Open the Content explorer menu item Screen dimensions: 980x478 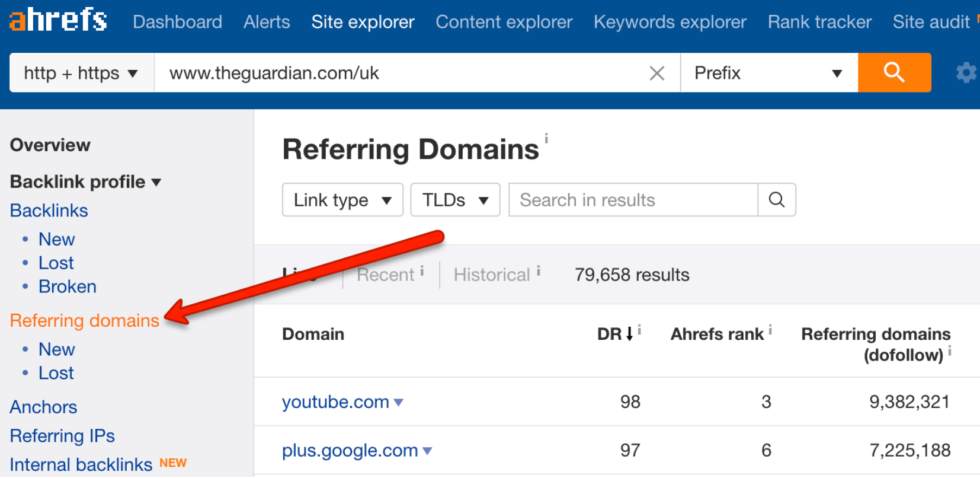tap(504, 22)
